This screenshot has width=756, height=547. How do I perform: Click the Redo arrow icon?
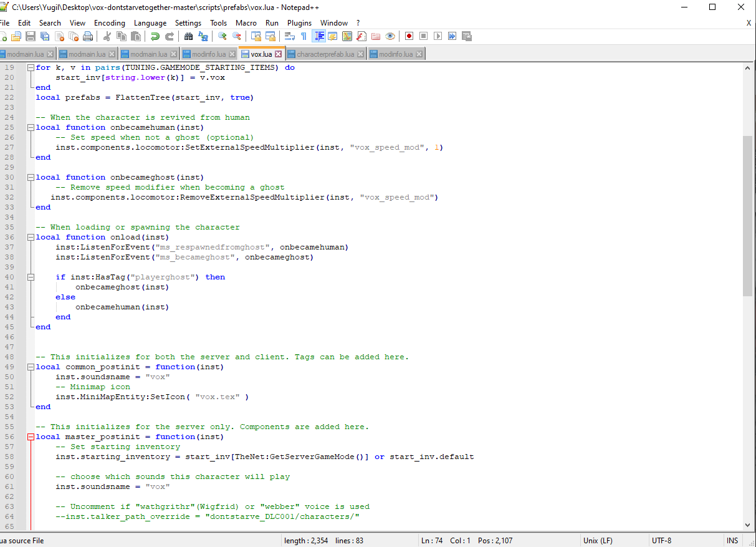(169, 36)
